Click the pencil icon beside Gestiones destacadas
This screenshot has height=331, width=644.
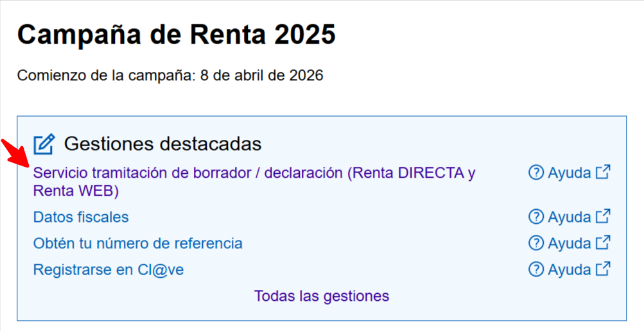point(44,144)
